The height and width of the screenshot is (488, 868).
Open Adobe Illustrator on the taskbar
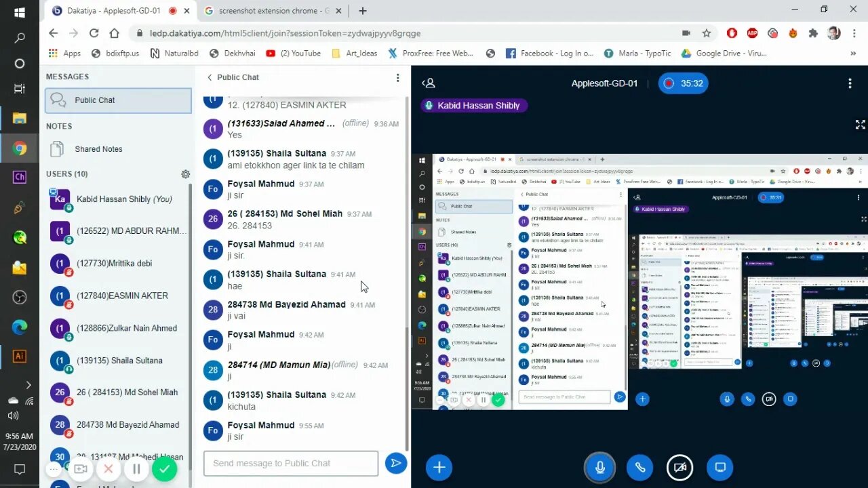(x=20, y=355)
